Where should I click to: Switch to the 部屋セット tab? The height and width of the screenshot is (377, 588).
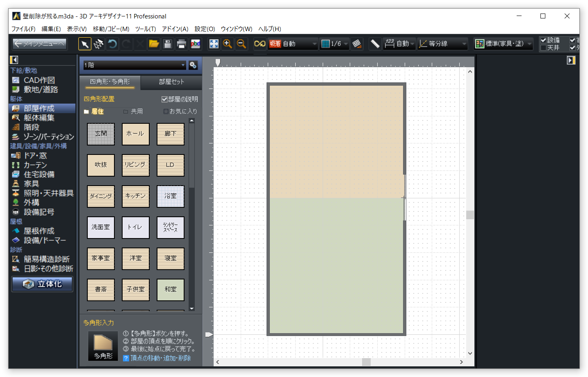point(171,82)
